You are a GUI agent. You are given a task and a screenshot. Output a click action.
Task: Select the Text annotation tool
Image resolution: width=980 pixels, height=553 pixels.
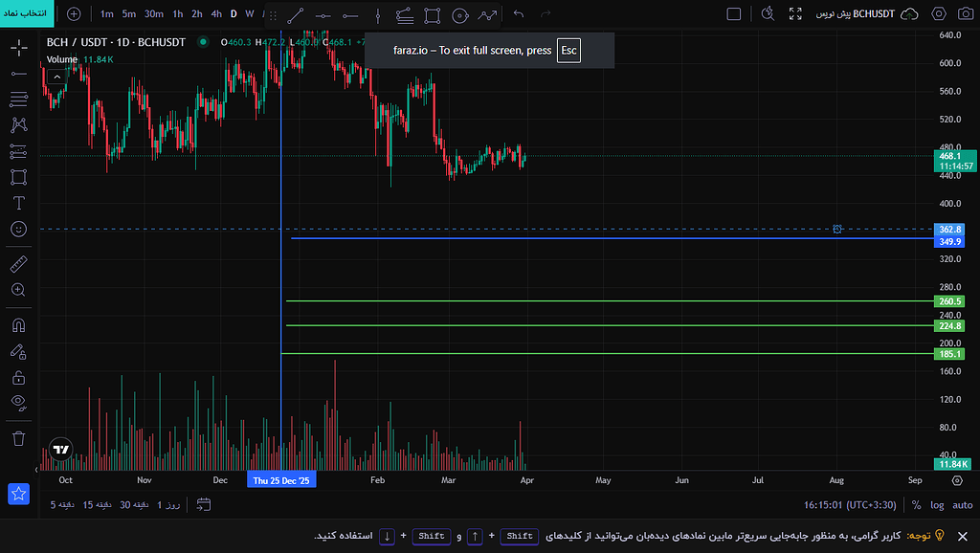coord(19,203)
